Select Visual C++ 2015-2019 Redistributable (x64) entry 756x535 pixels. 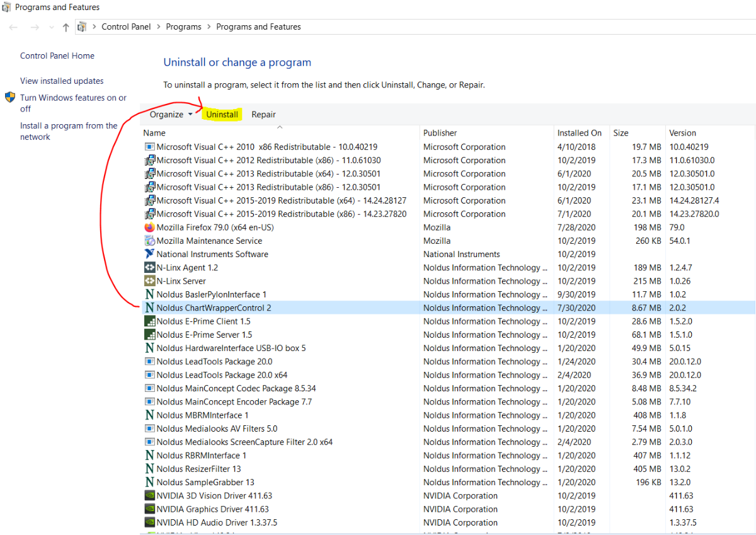click(447, 200)
